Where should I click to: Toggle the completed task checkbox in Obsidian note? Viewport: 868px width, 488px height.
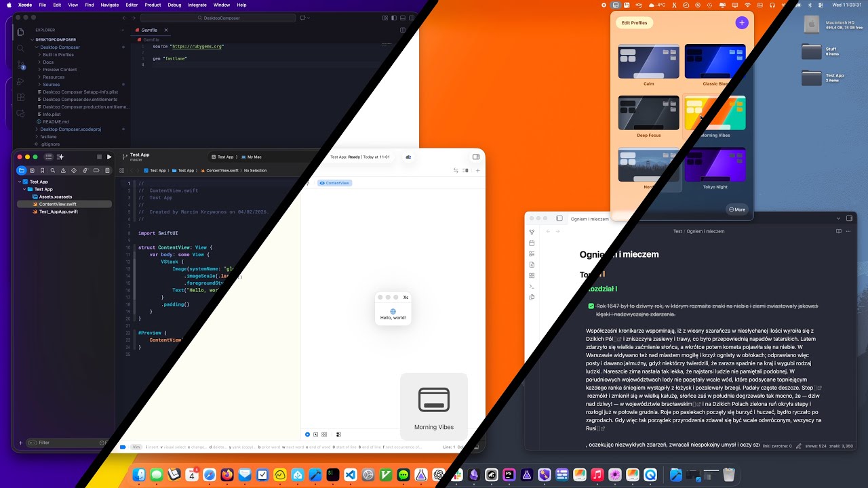click(591, 306)
